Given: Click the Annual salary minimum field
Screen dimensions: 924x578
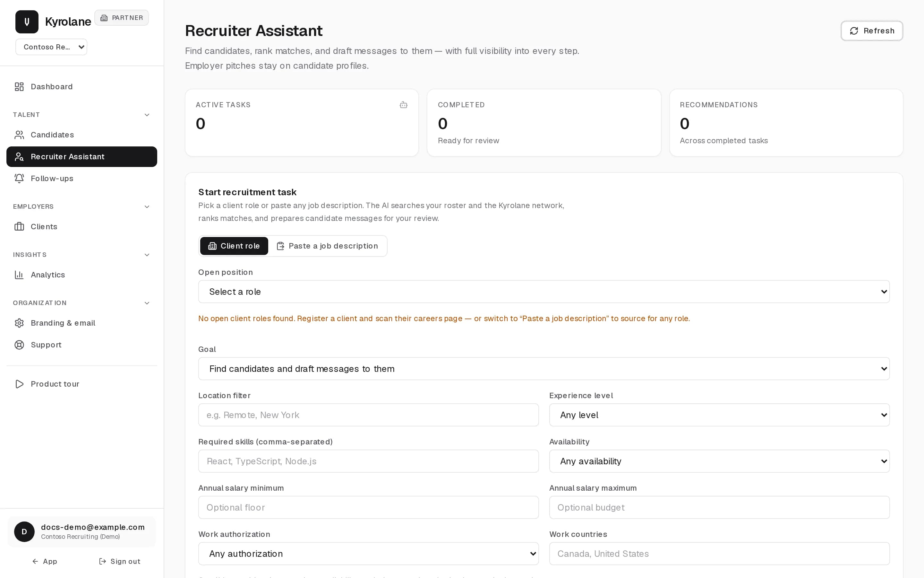Looking at the screenshot, I should click(368, 508).
